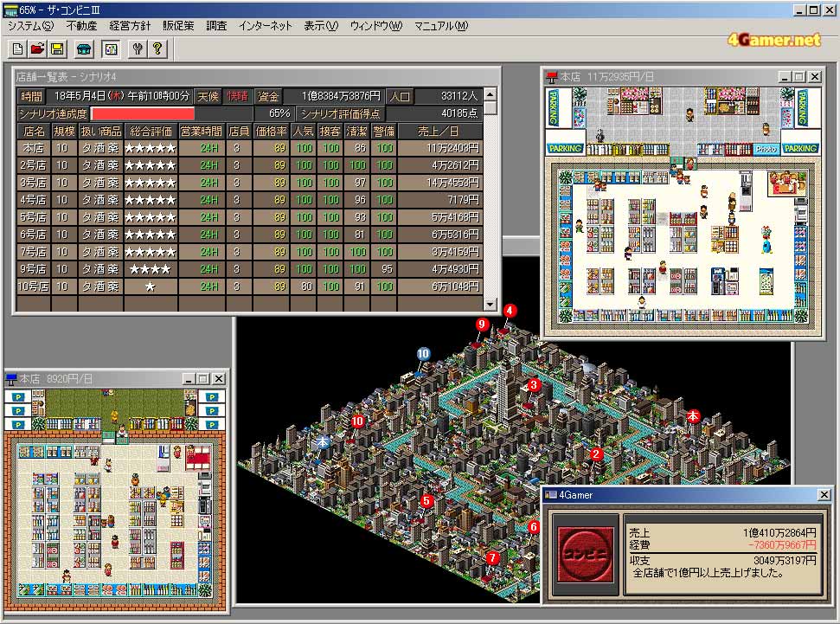The width and height of the screenshot is (840, 624).
Task: Click the store list toolbar icon
Action: (111, 49)
